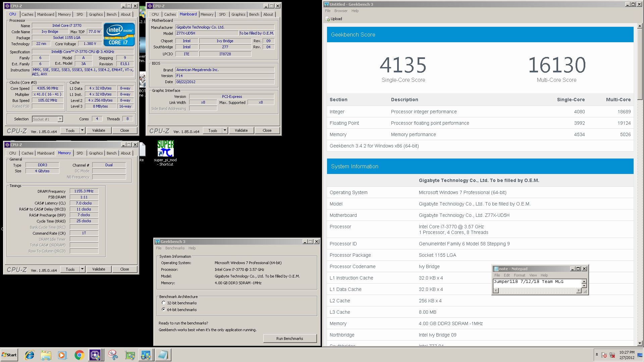
Task: Click the Z77X-UD5H model field
Action: coord(207,33)
